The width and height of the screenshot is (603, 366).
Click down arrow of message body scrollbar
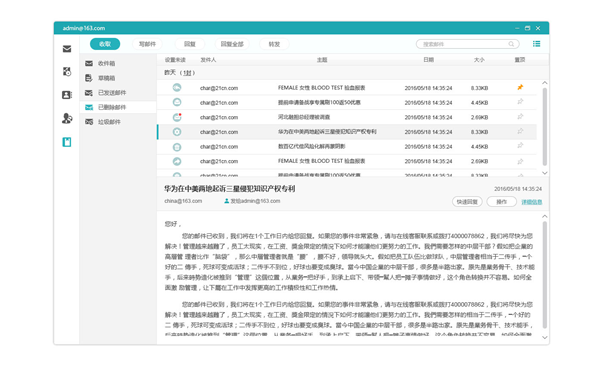point(545,338)
